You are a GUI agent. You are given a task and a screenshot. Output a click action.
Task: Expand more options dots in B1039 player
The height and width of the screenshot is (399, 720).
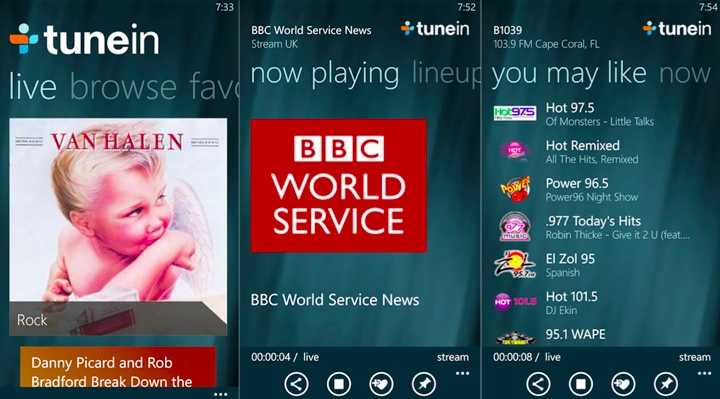tap(704, 373)
